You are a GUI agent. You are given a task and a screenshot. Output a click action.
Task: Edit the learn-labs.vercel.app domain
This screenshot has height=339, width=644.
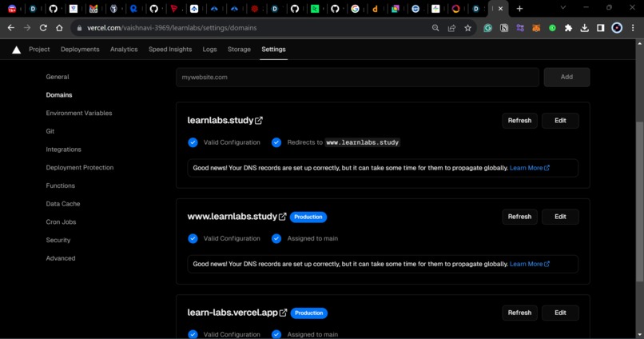point(560,313)
